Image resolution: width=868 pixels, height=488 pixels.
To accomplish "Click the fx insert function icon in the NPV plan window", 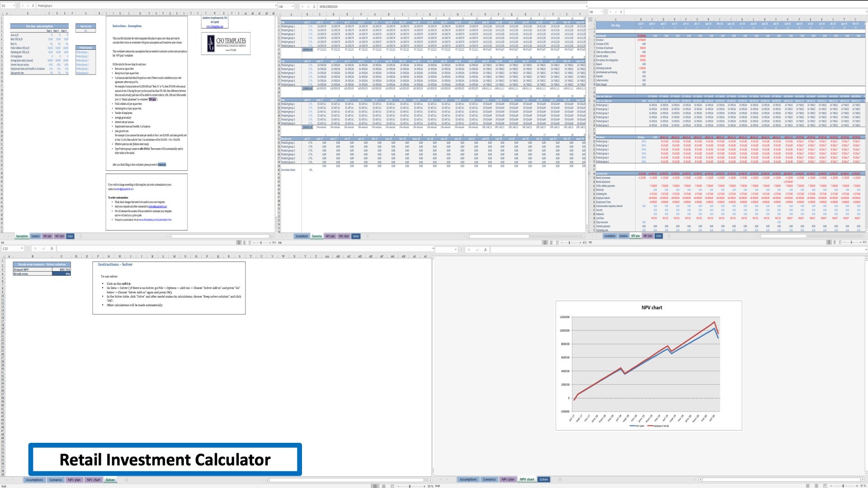I will pyautogui.click(x=621, y=12).
